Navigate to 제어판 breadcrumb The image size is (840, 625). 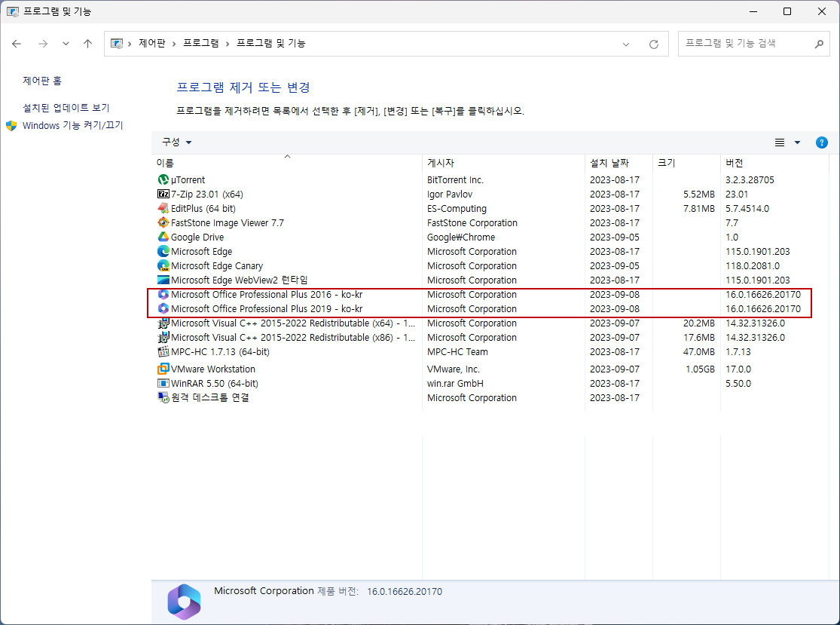pos(152,44)
